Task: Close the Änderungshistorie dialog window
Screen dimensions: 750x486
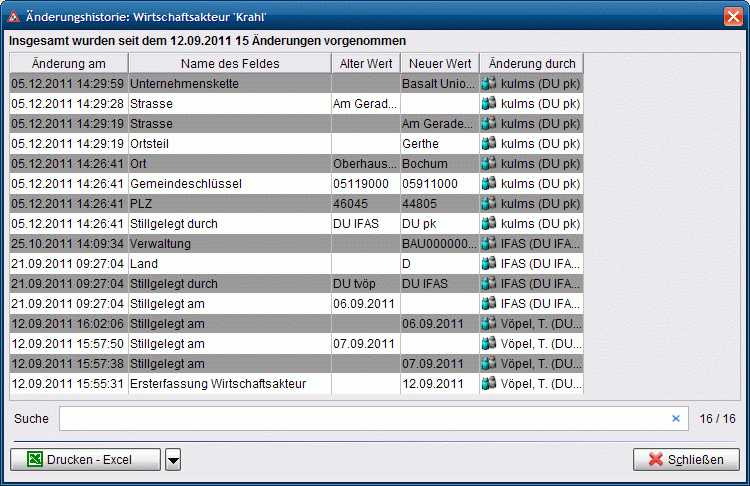Action: coord(732,17)
